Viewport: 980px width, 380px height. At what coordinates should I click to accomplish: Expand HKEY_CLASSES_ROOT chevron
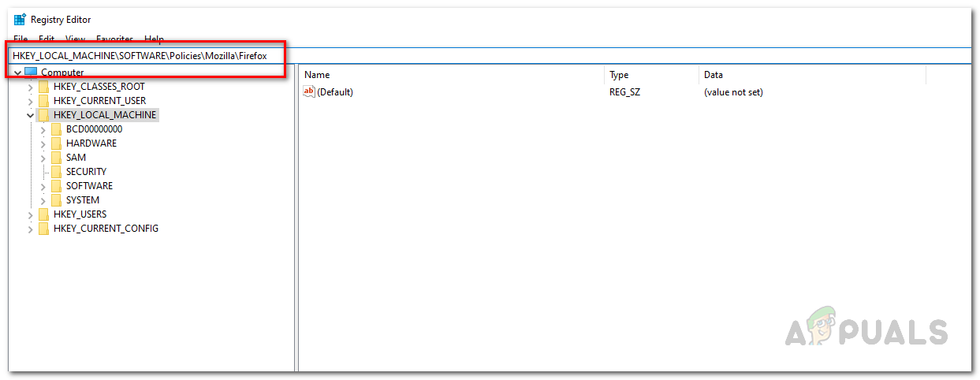pyautogui.click(x=30, y=87)
